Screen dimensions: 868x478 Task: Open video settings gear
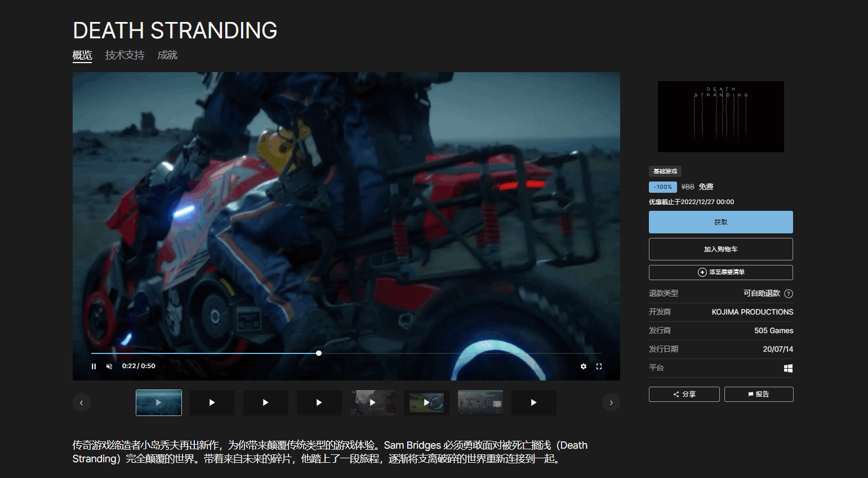pyautogui.click(x=584, y=366)
